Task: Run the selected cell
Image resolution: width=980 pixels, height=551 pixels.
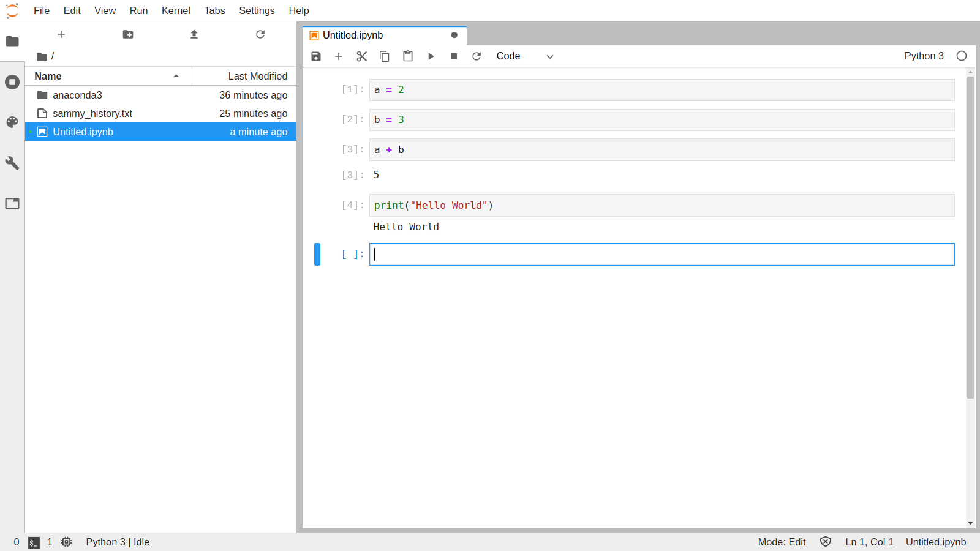Action: coord(431,56)
